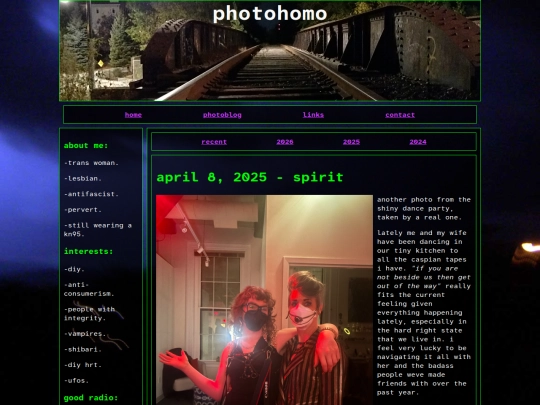This screenshot has width=540, height=405.
Task: Click the '-still wearing a kn95.' line
Action: click(98, 230)
